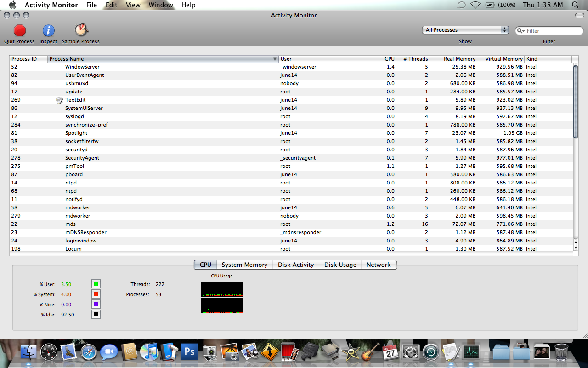This screenshot has width=588, height=368.
Task: Click the Quit Process stop icon
Action: (20, 30)
